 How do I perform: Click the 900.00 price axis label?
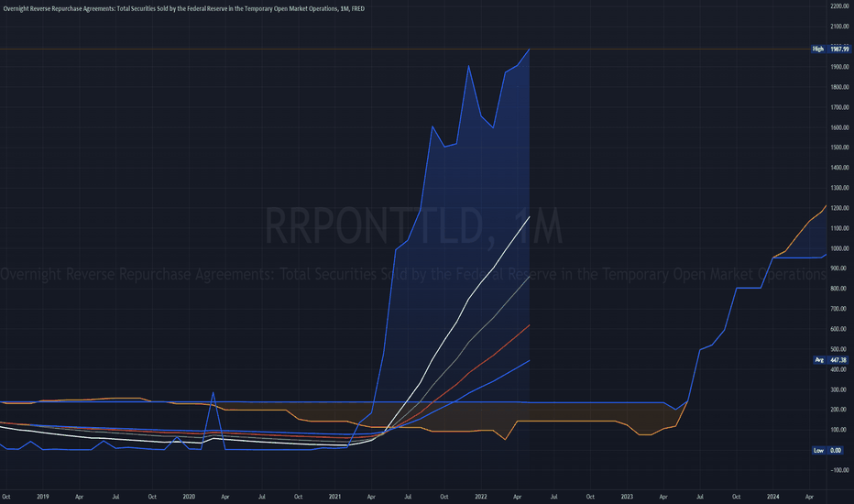[x=838, y=268]
